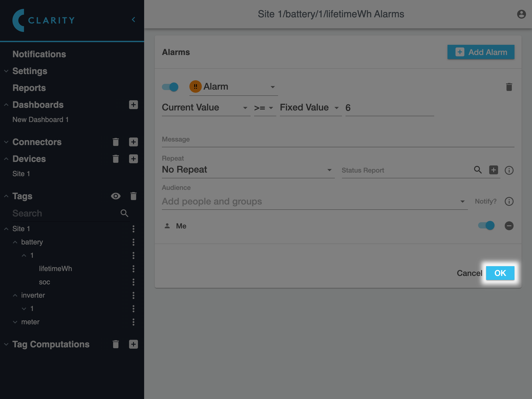Click the Status Report search icon
This screenshot has height=399, width=532.
point(478,170)
